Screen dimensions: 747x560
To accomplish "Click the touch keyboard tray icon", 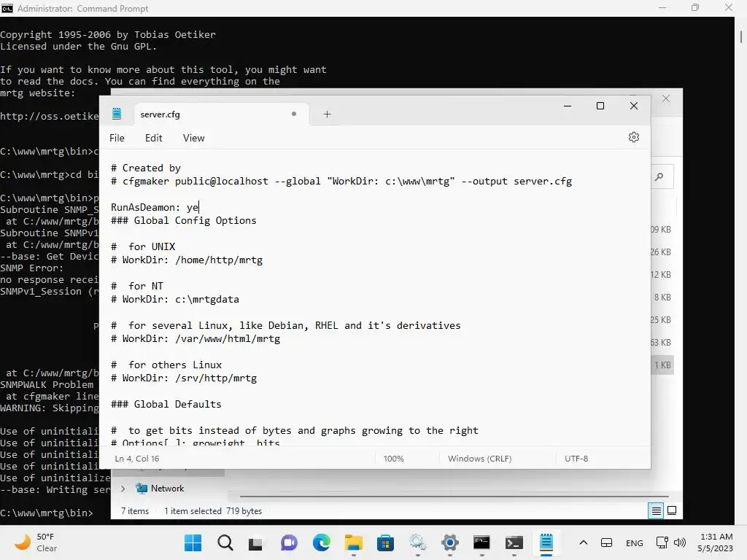I will tap(606, 542).
